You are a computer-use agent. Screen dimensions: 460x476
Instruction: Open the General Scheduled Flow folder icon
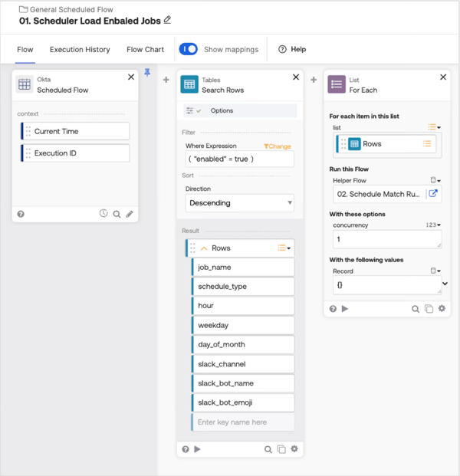coord(23,9)
